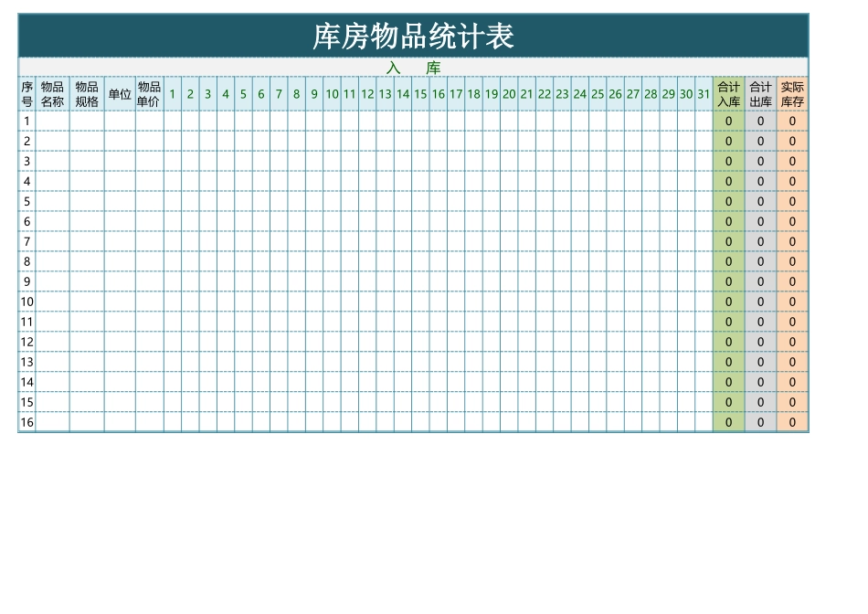Click row number 16 at the bottom
The height and width of the screenshot is (614, 868).
(26, 423)
